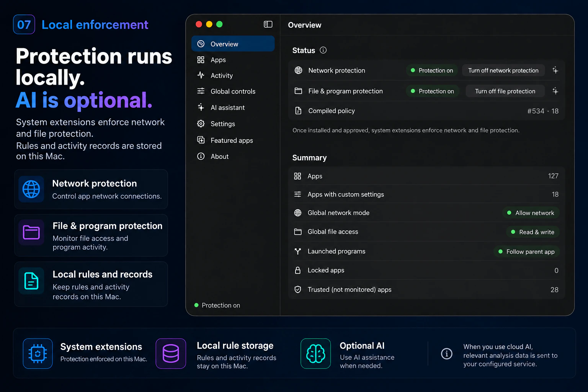Click the System extensions chip icon
This screenshot has width=588, height=392.
point(38,353)
